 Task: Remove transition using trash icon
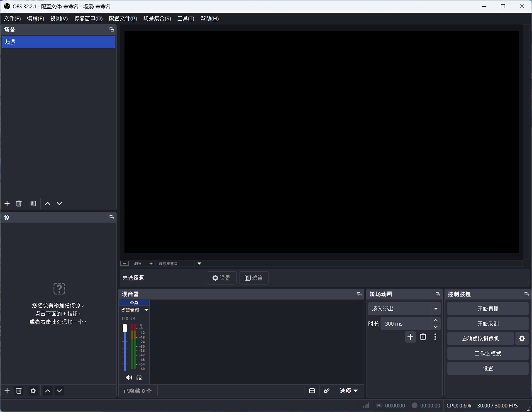coord(423,337)
